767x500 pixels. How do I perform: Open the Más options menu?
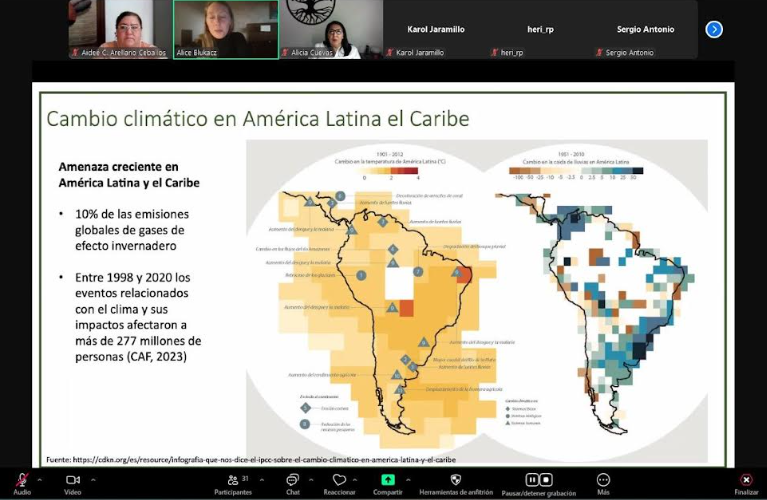point(603,480)
